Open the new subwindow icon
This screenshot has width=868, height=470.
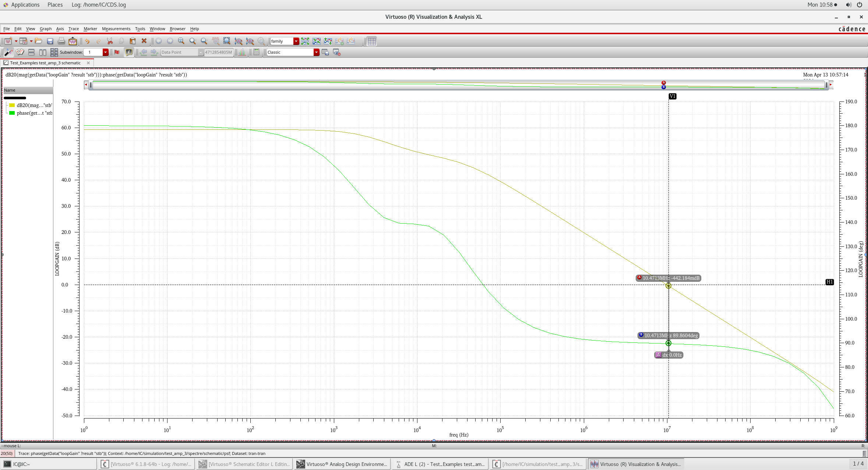tap(23, 41)
